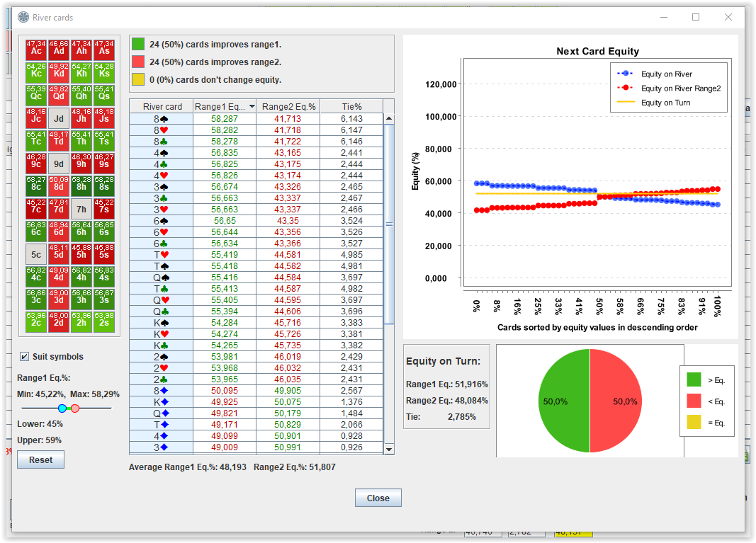Click the green improves range1 color swatch

click(138, 45)
